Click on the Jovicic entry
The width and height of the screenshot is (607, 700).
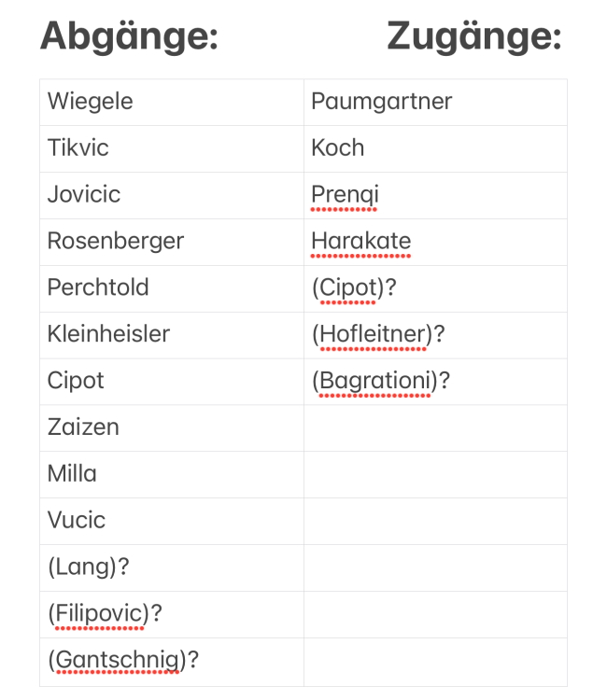pos(84,195)
